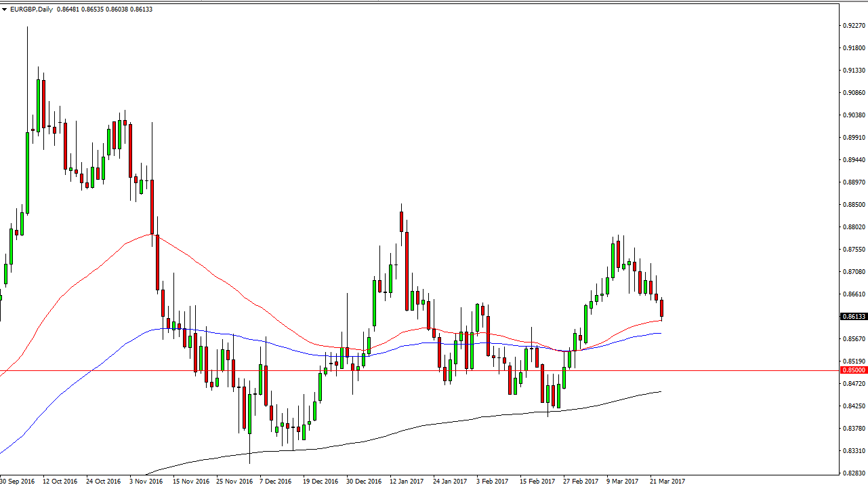Click the 0.92270 price axis label
The height and width of the screenshot is (489, 868).
click(x=852, y=26)
